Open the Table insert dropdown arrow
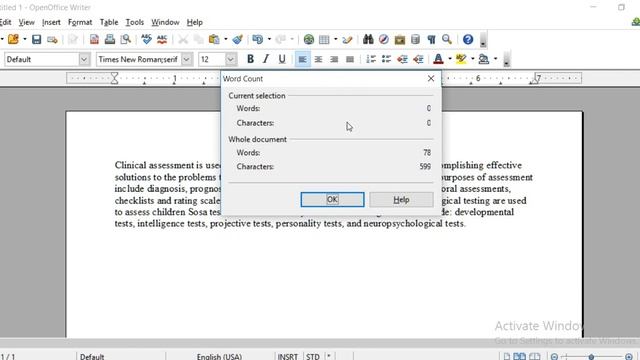The image size is (640, 360). click(336, 39)
